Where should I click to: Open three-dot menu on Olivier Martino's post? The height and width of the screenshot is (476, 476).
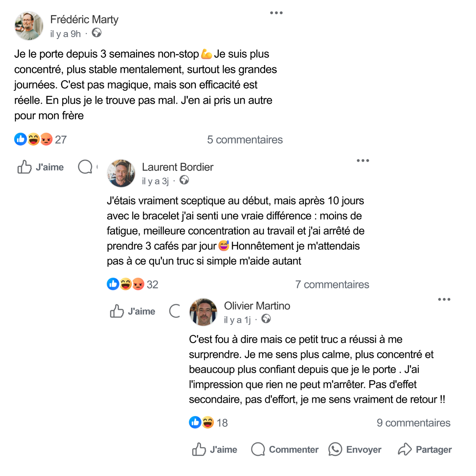(444, 299)
